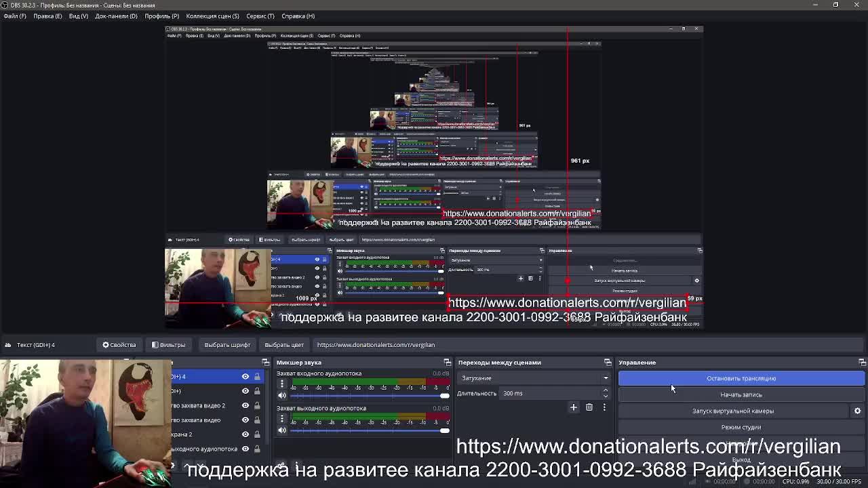Adjust выходного аудиопотока volume slider
The width and height of the screenshot is (868, 488).
pos(370,430)
